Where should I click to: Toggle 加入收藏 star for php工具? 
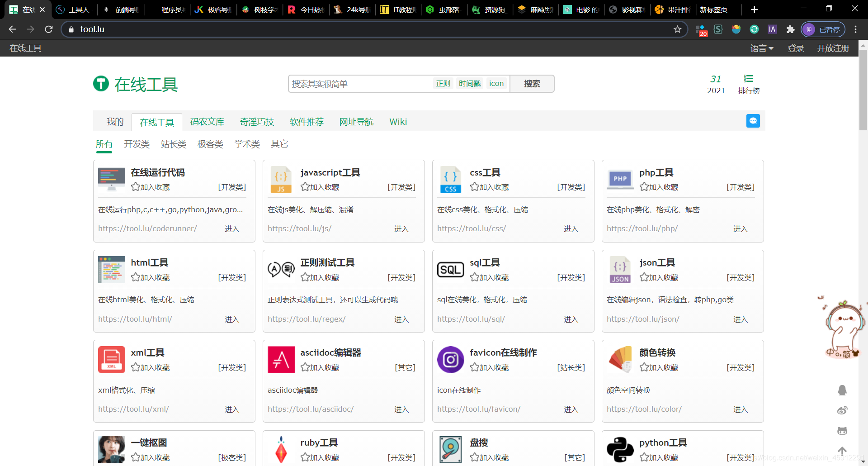(644, 186)
